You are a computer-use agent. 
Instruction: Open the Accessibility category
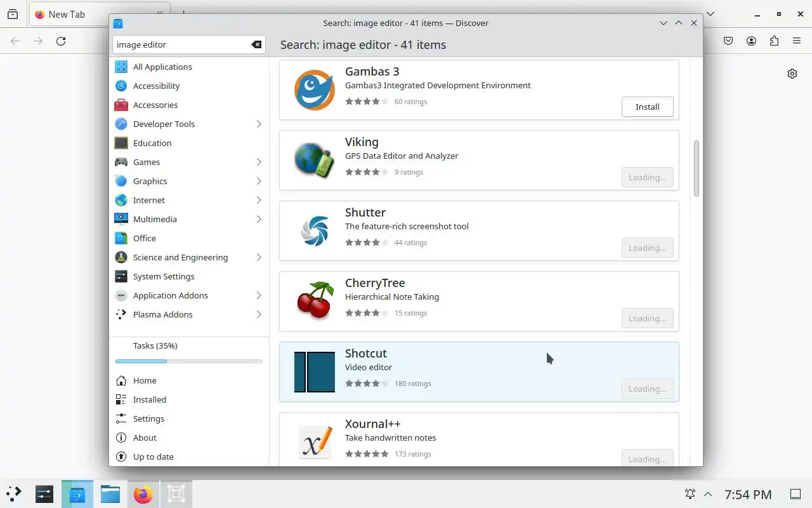point(189,86)
